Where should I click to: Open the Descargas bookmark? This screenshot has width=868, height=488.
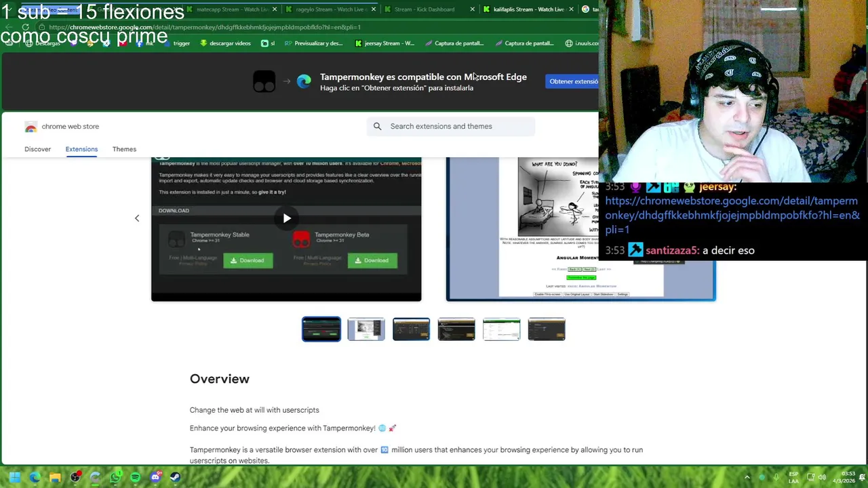pyautogui.click(x=42, y=43)
